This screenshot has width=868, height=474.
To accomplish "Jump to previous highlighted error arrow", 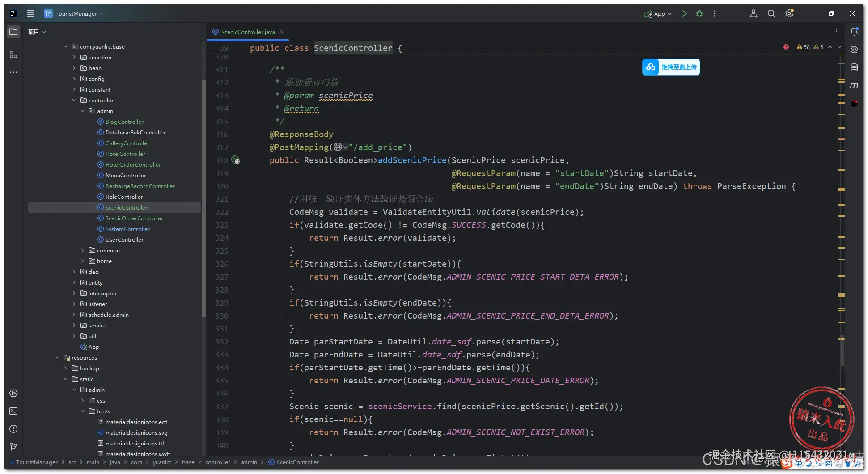I will pos(830,47).
